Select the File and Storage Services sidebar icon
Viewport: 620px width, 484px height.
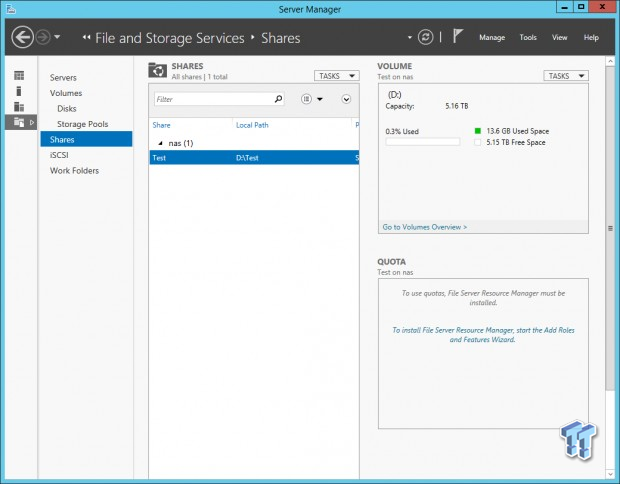click(x=19, y=122)
